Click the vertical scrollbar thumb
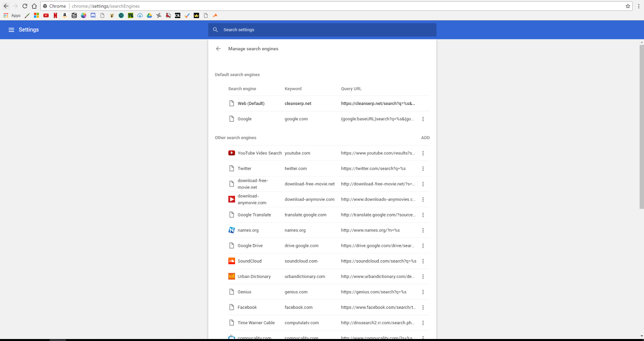 [x=642, y=127]
